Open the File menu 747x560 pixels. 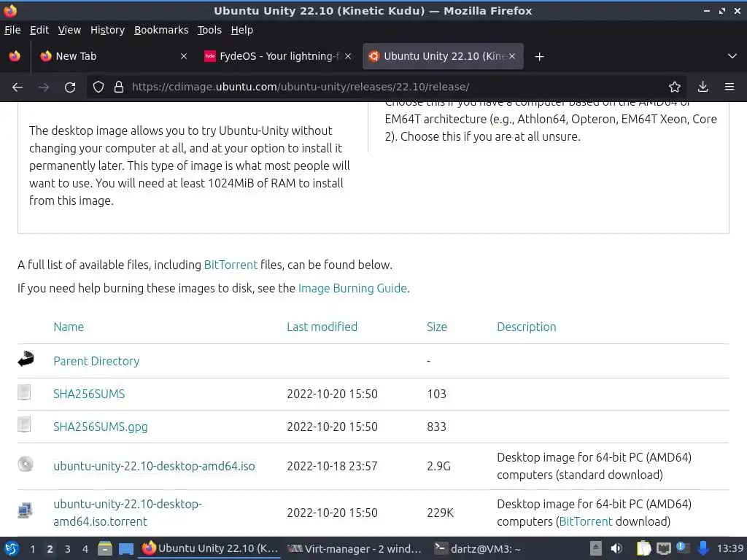tap(13, 30)
